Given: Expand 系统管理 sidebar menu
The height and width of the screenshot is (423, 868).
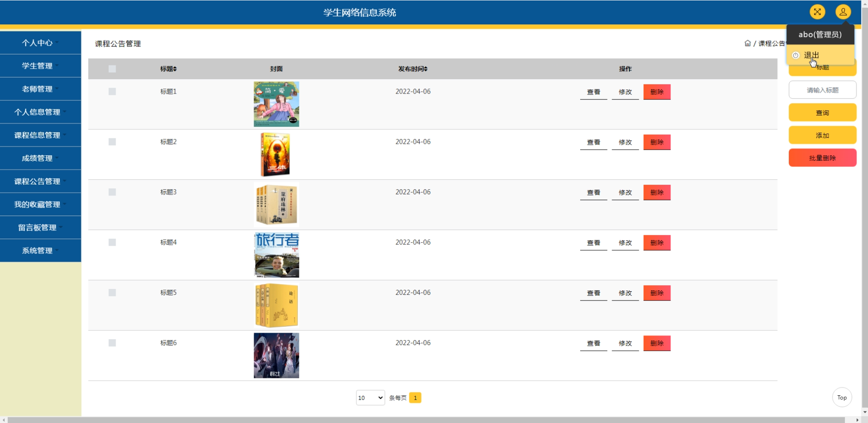Looking at the screenshot, I should click(x=41, y=250).
